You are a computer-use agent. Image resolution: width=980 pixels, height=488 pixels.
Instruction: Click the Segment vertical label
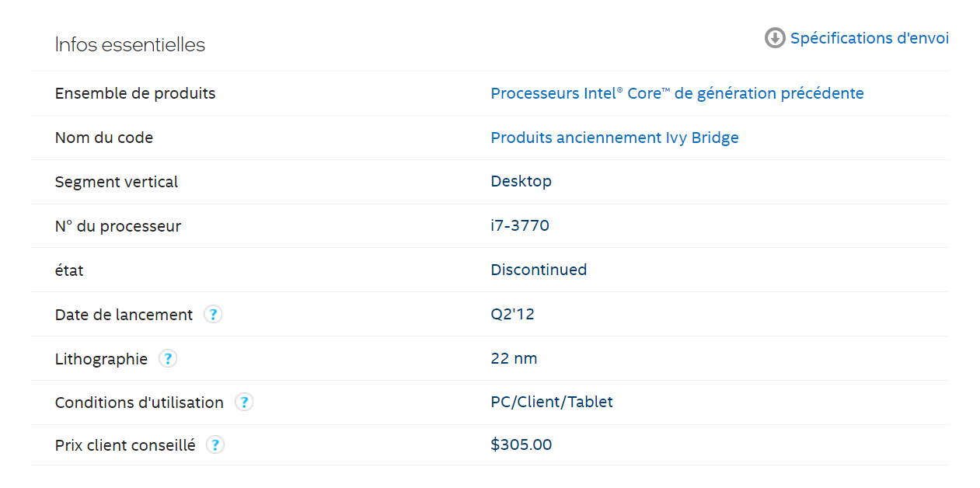tap(117, 182)
